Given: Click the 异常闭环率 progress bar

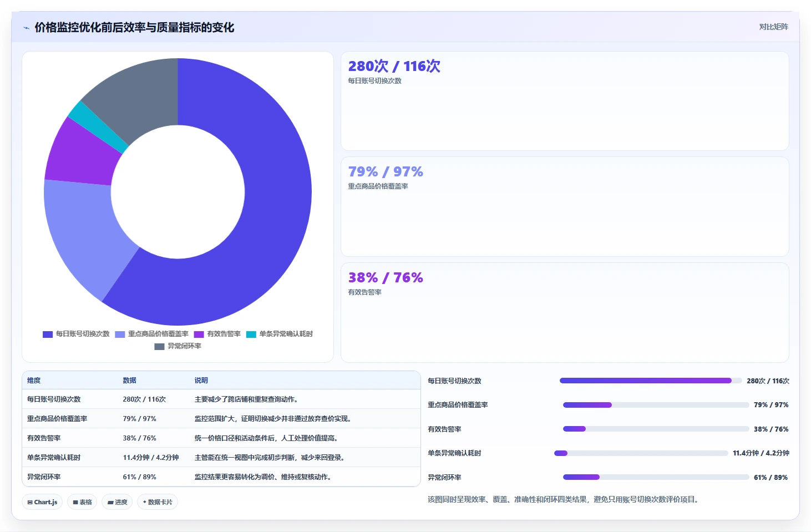Looking at the screenshot, I should point(656,477).
